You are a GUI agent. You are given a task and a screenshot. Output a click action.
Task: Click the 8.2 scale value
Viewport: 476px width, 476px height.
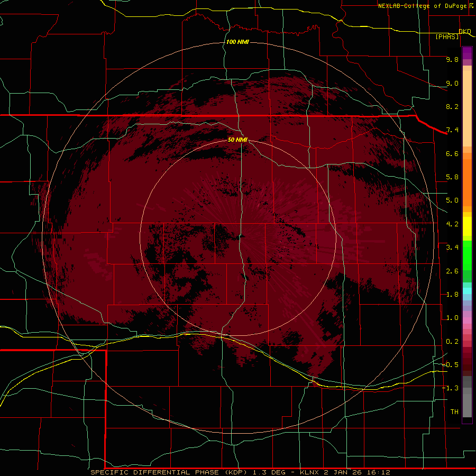(x=452, y=106)
